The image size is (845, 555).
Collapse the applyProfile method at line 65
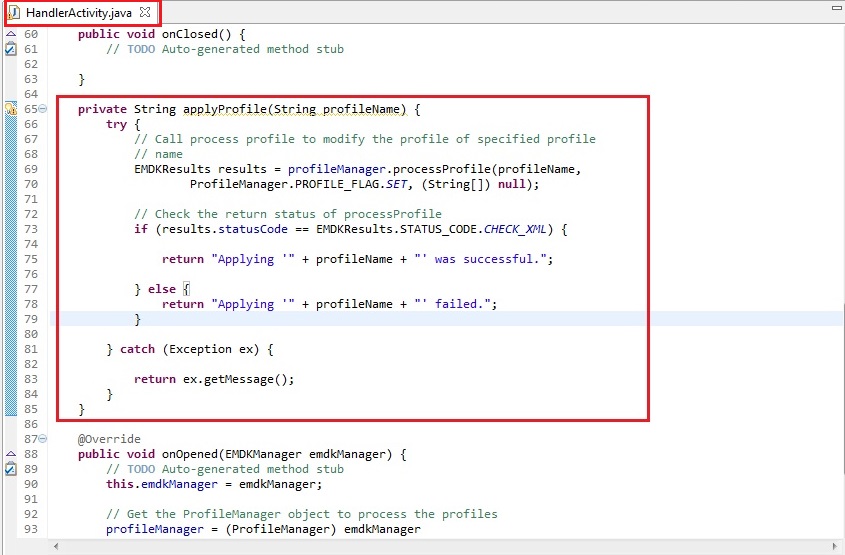tap(42, 109)
